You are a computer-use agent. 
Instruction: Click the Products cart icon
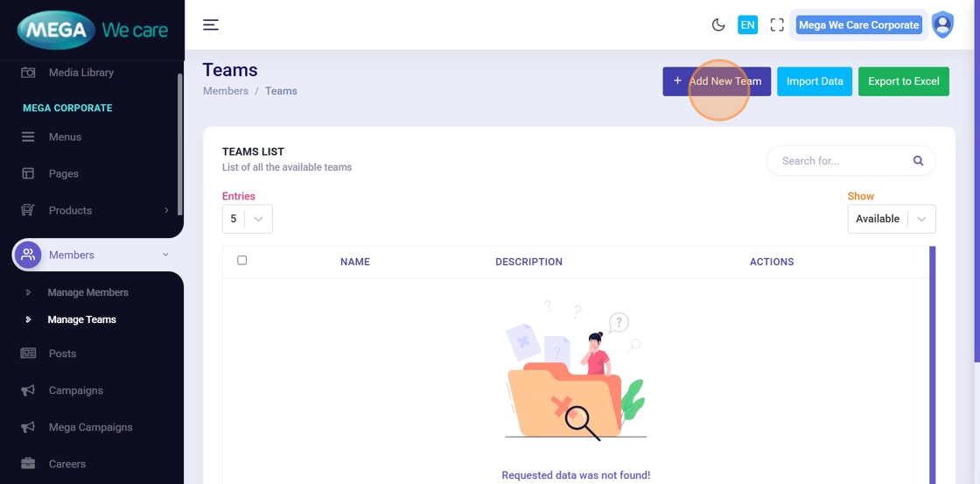28,210
